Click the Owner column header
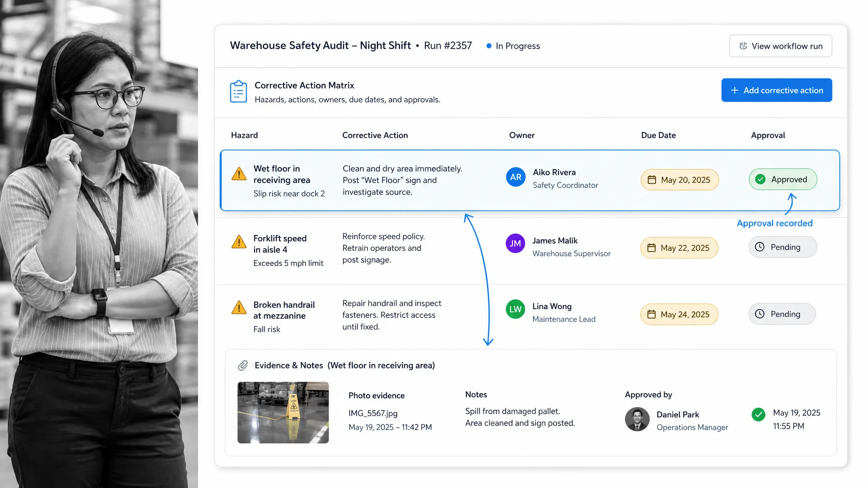This screenshot has height=488, width=868. [522, 135]
